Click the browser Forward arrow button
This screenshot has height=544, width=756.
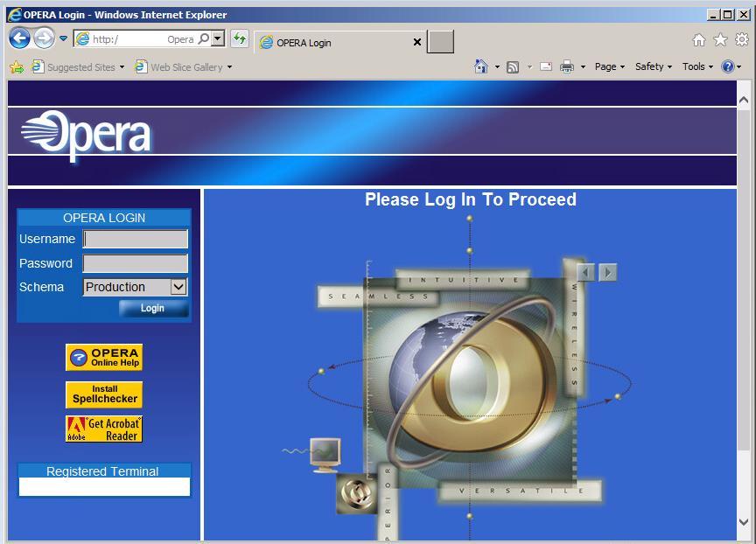tap(45, 38)
